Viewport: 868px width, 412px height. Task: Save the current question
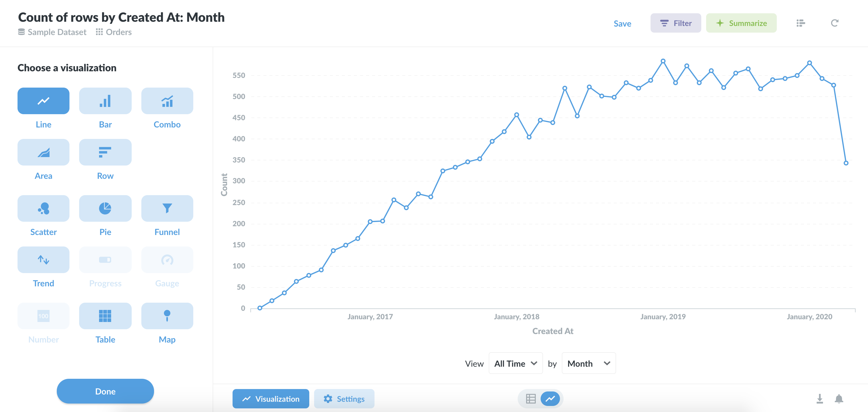[622, 23]
